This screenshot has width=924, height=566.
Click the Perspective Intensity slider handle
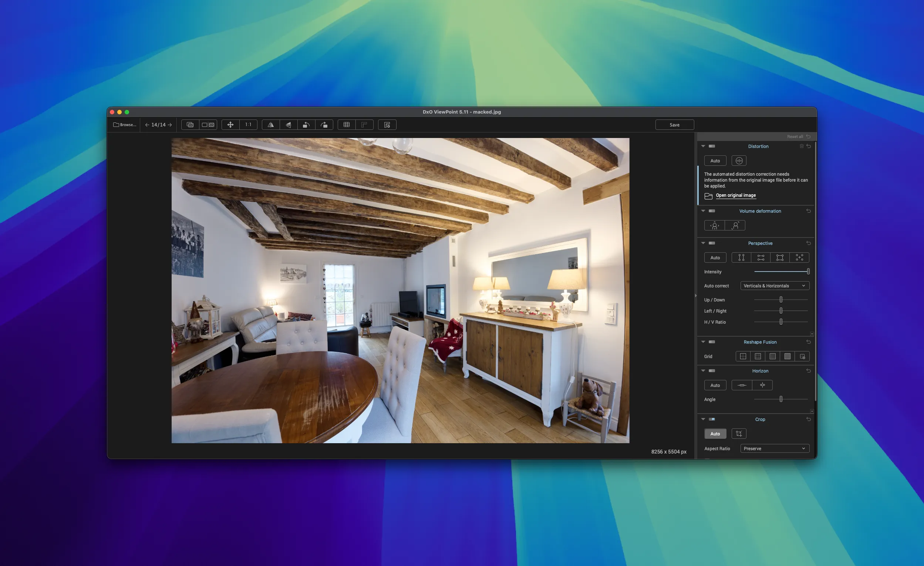pos(808,272)
